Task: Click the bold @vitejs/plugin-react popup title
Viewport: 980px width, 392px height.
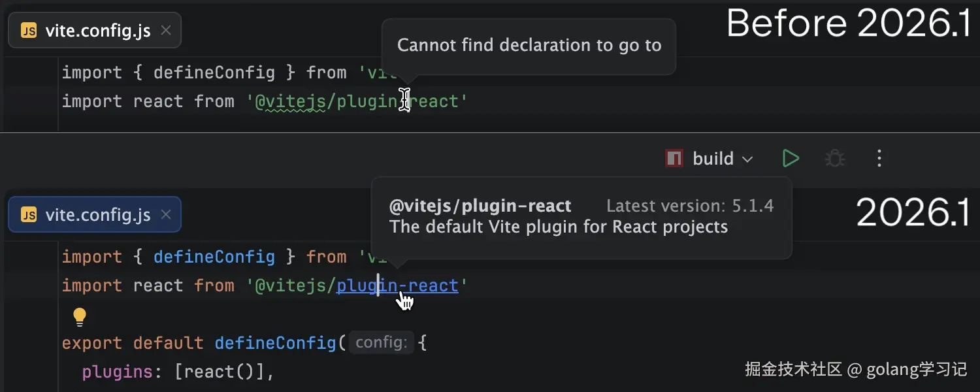Action: pos(480,206)
